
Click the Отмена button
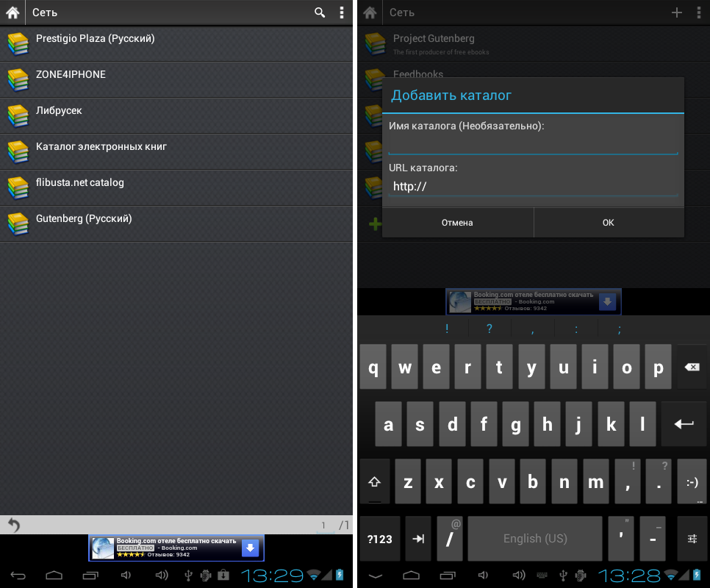457,223
